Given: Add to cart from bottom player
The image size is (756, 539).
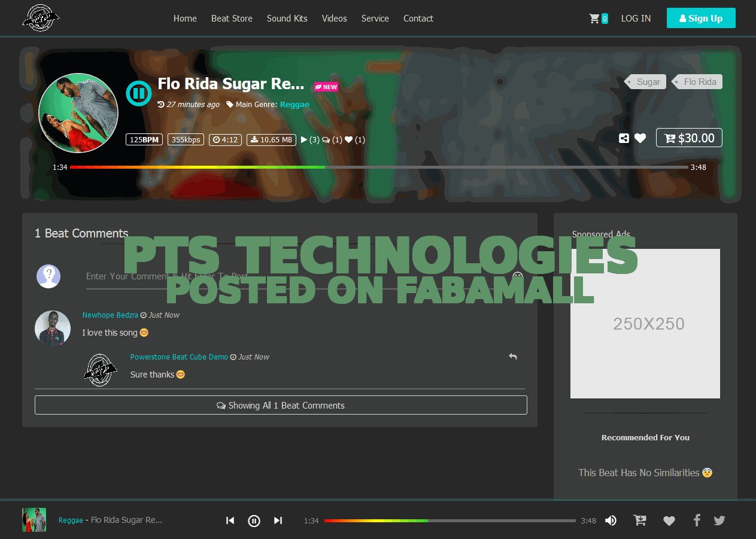Looking at the screenshot, I should pos(640,520).
